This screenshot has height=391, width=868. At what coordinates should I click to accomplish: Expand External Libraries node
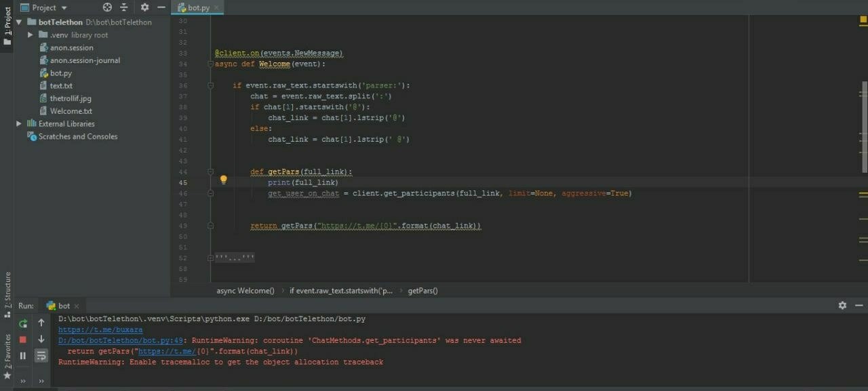pyautogui.click(x=19, y=123)
